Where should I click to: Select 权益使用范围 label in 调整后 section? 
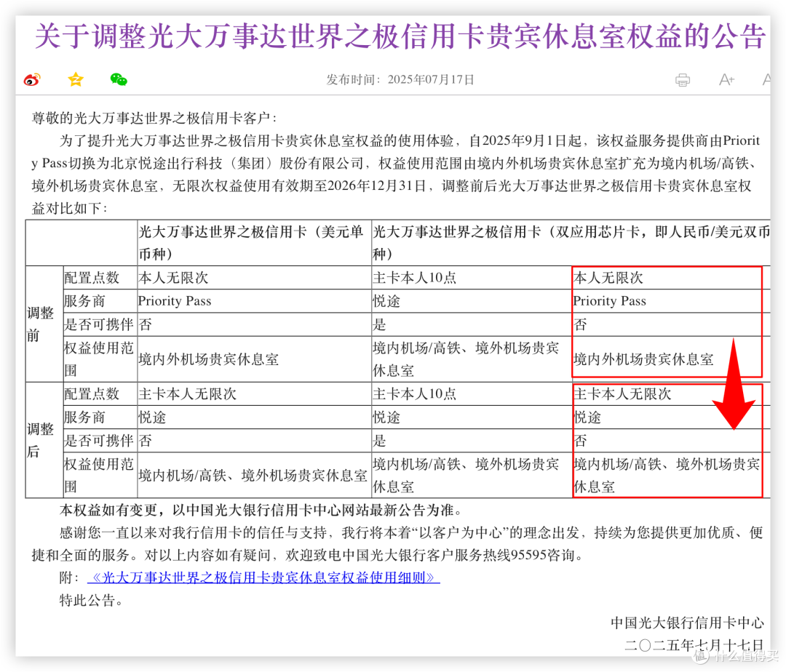tap(100, 475)
